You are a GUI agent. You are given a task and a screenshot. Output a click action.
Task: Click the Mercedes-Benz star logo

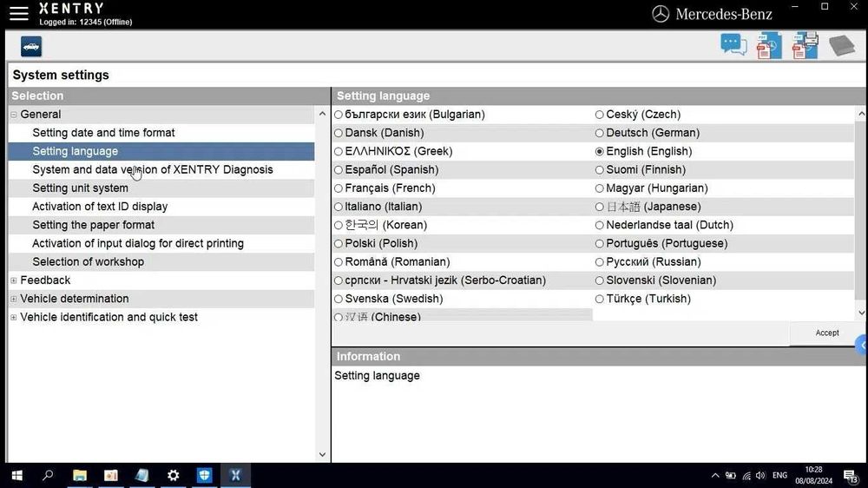(661, 14)
